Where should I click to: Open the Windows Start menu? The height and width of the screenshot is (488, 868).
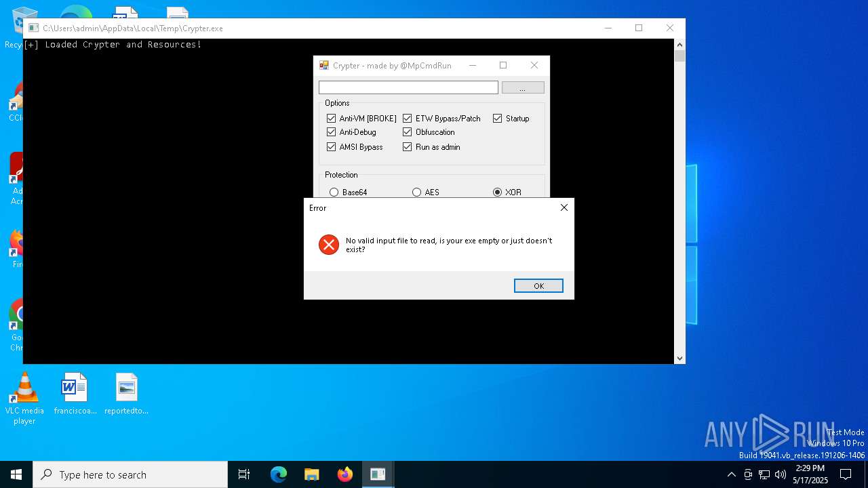[x=16, y=474]
